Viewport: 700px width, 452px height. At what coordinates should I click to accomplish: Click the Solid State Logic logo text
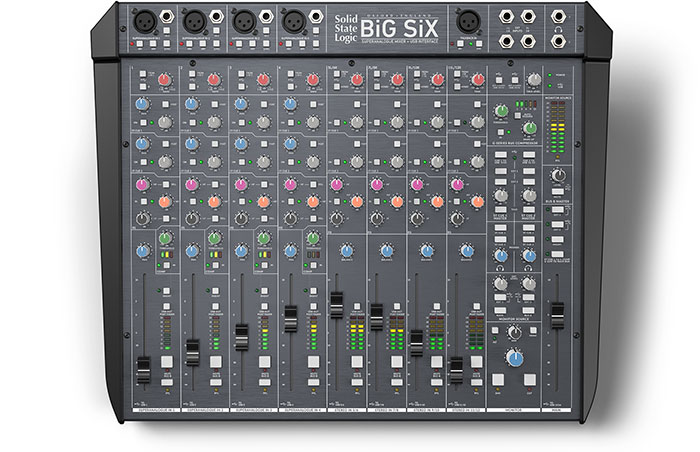click(x=346, y=28)
